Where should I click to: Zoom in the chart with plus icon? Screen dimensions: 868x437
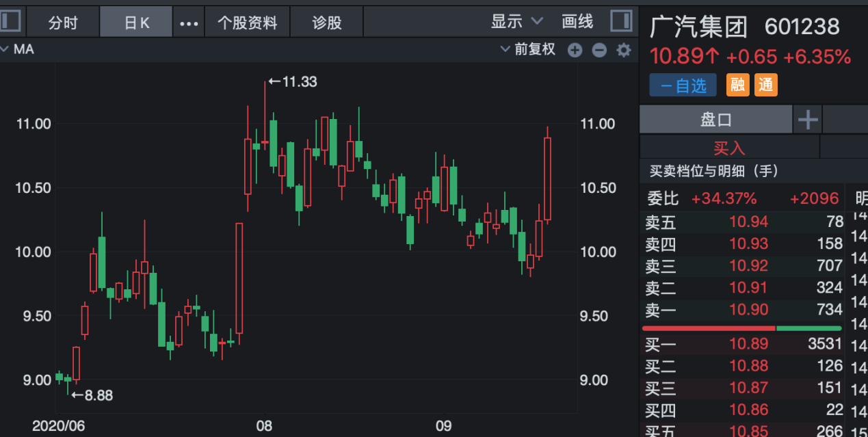coord(575,50)
